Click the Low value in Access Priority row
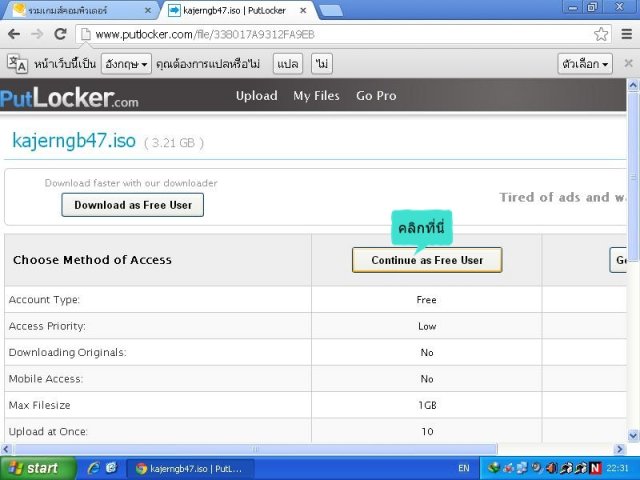640x480 pixels. [427, 326]
